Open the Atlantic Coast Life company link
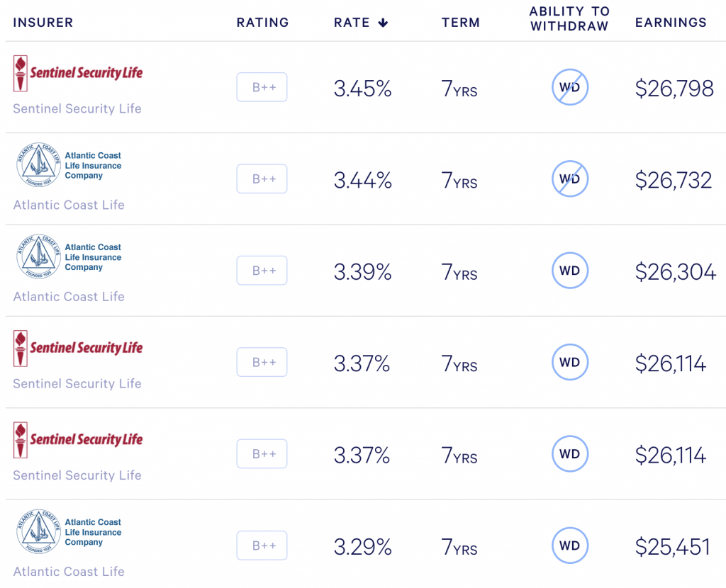 [x=68, y=205]
